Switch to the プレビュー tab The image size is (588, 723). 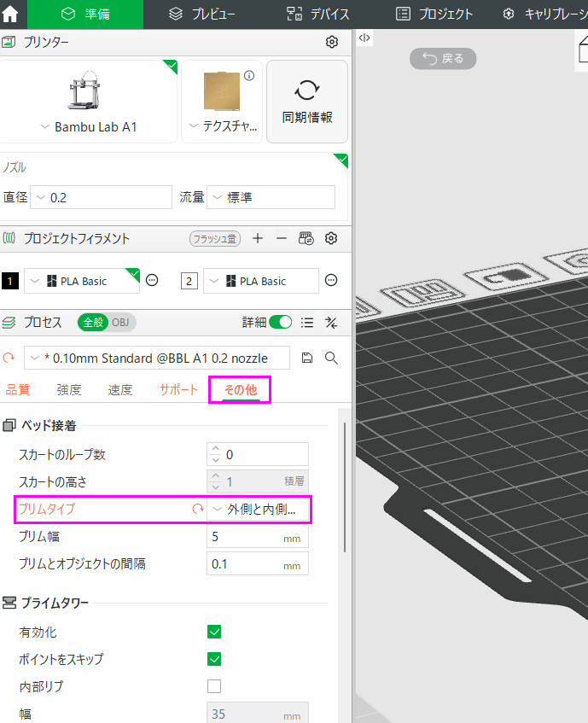click(x=201, y=15)
